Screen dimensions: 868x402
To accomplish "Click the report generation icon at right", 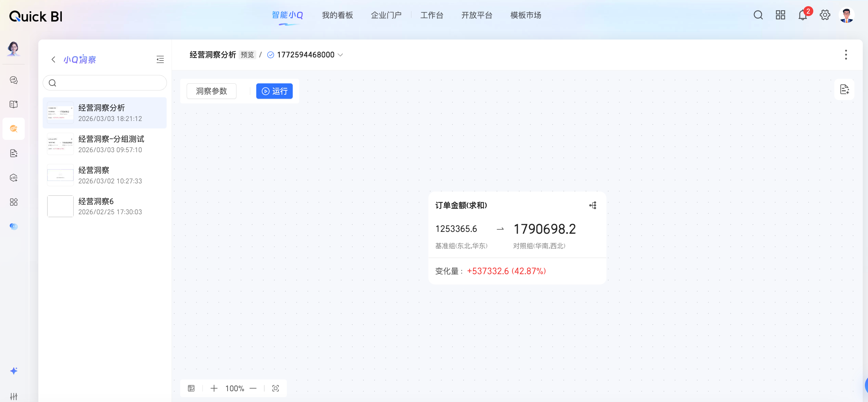I will 844,90.
